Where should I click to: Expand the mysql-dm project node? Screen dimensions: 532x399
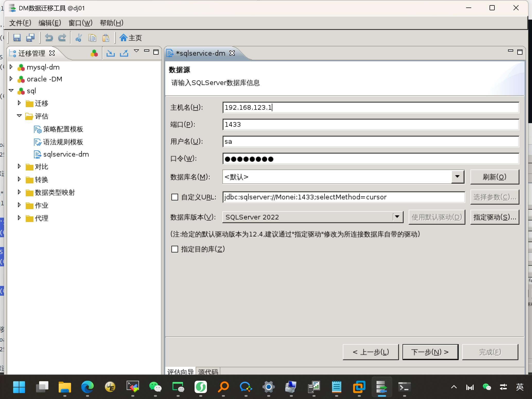coord(11,67)
